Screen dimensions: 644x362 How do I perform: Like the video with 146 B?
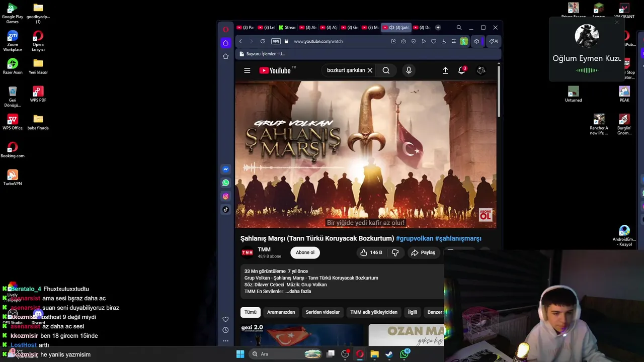pyautogui.click(x=371, y=252)
